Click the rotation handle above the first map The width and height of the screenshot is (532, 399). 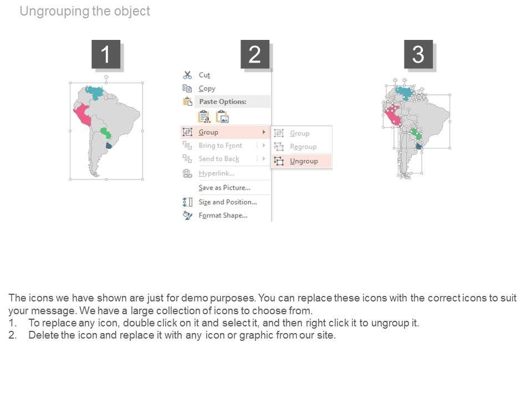[x=106, y=76]
